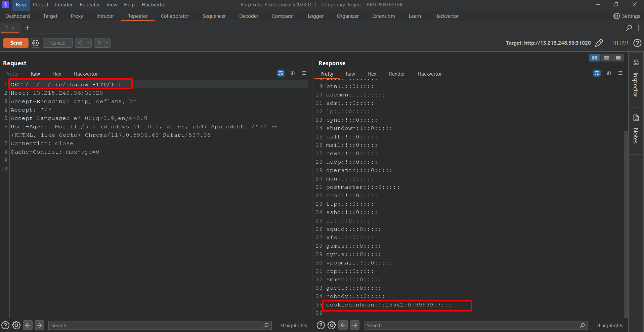Open Repeater settings gear beside Send
The image size is (644, 332).
pyautogui.click(x=36, y=43)
